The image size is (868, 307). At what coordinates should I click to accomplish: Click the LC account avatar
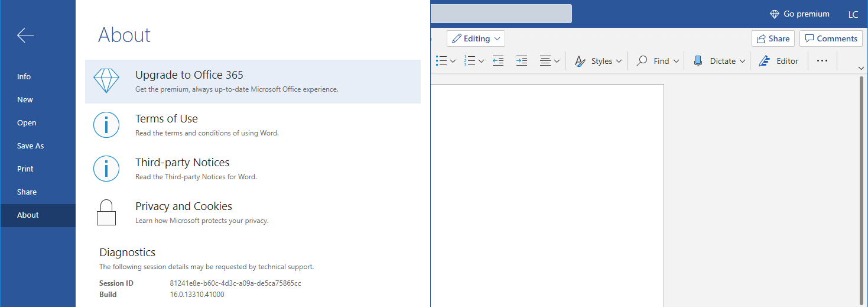click(x=853, y=14)
